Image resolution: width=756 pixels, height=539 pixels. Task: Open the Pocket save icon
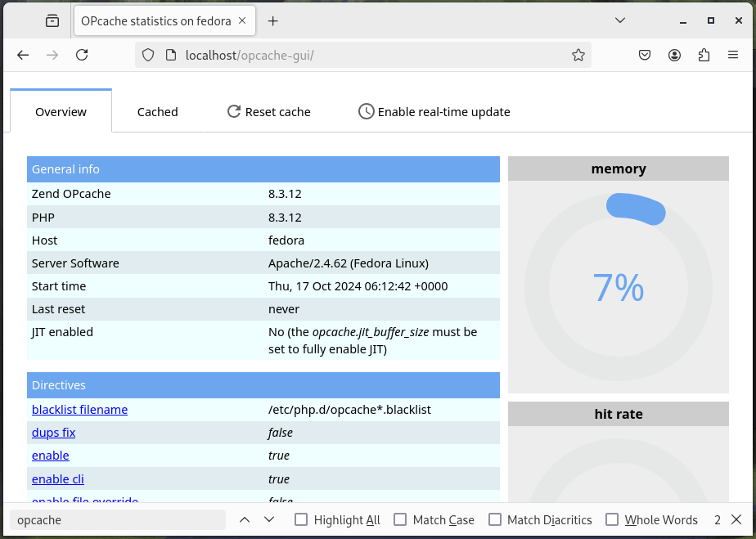(645, 55)
